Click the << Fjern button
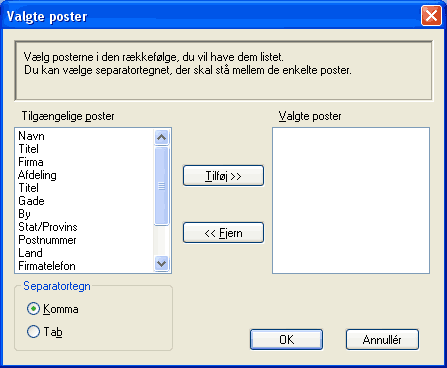The height and width of the screenshot is (368, 447). 223,233
